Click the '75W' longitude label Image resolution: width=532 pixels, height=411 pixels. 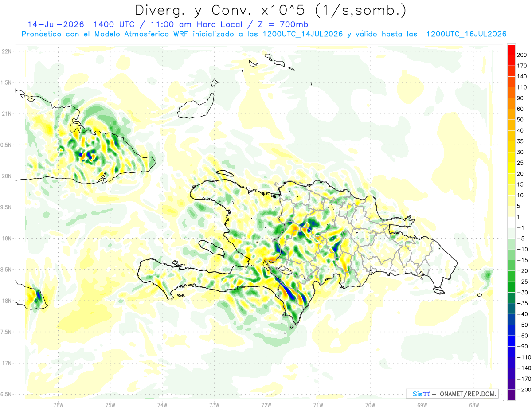pyautogui.click(x=110, y=405)
